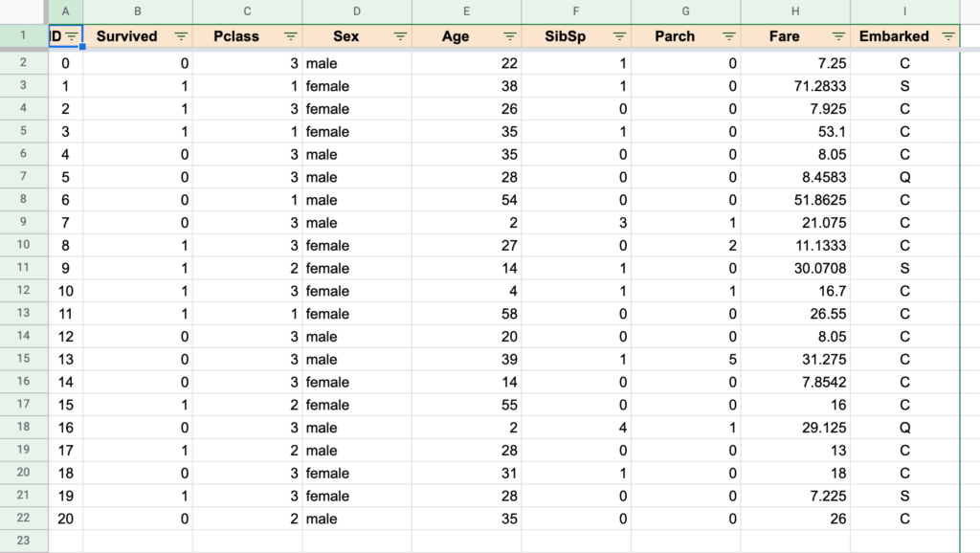Open the Age column filter icon
980x553 pixels.
point(510,36)
